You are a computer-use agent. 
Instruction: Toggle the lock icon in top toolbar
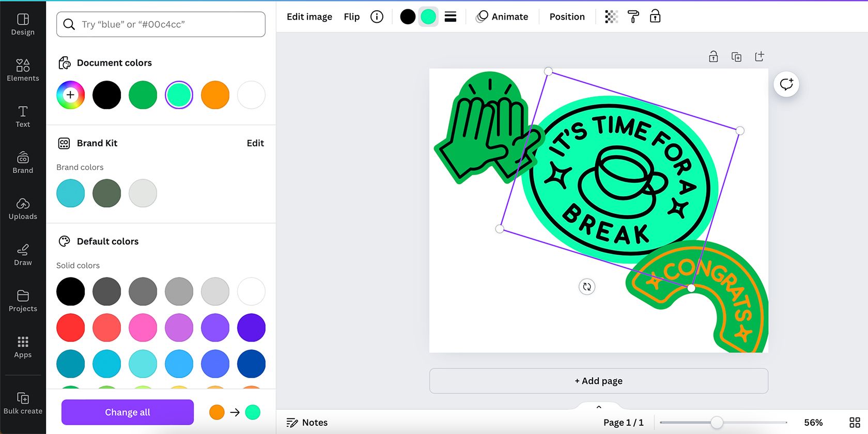(655, 17)
